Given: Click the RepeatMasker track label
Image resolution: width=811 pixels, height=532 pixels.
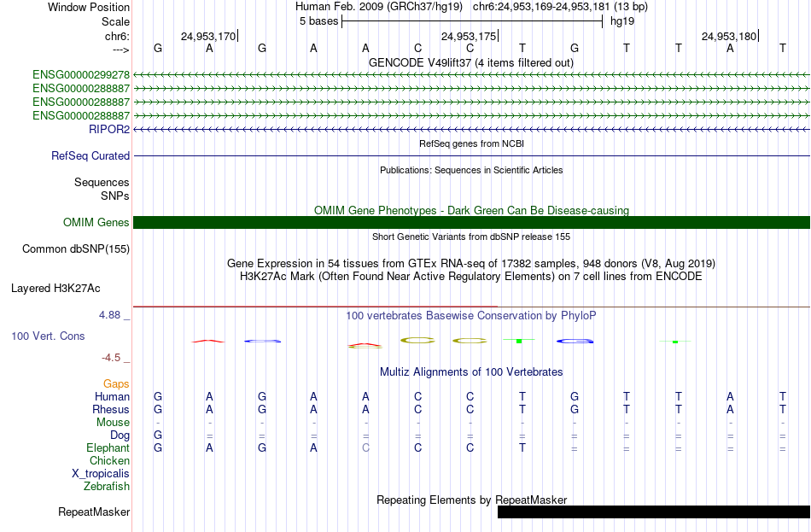Looking at the screenshot, I should click(x=94, y=512).
